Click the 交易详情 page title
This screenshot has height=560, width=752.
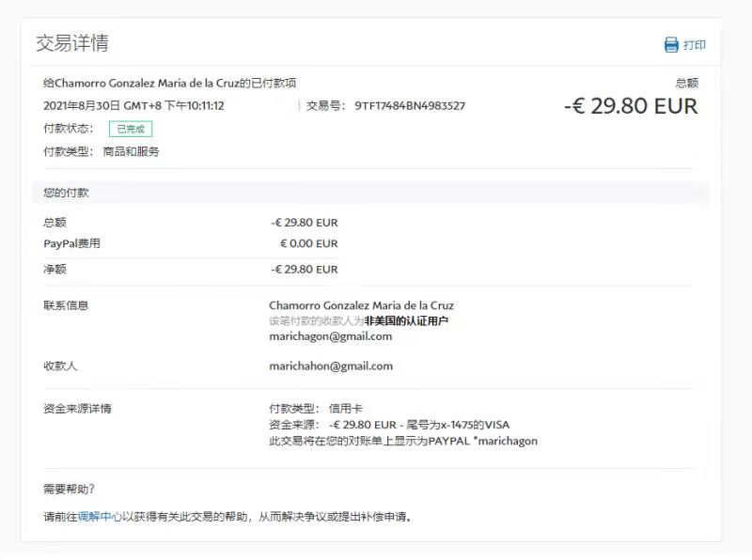click(71, 43)
